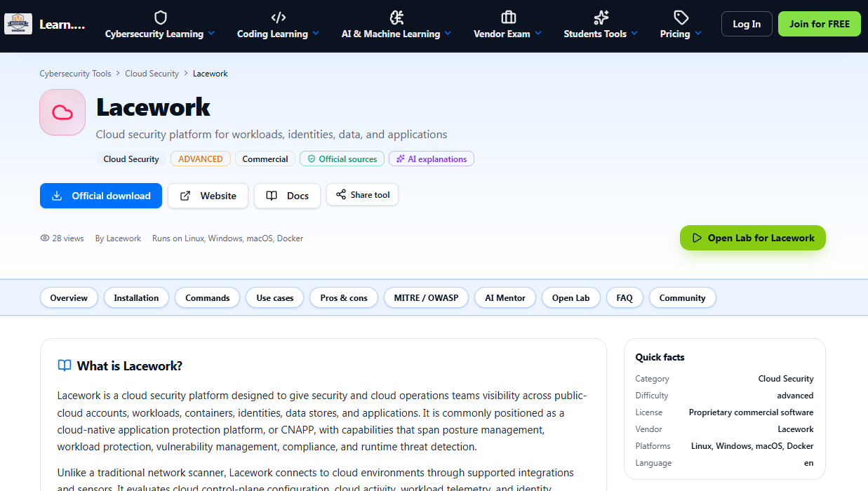
Task: Open the Vendor Exam dropdown menu
Action: pos(508,34)
